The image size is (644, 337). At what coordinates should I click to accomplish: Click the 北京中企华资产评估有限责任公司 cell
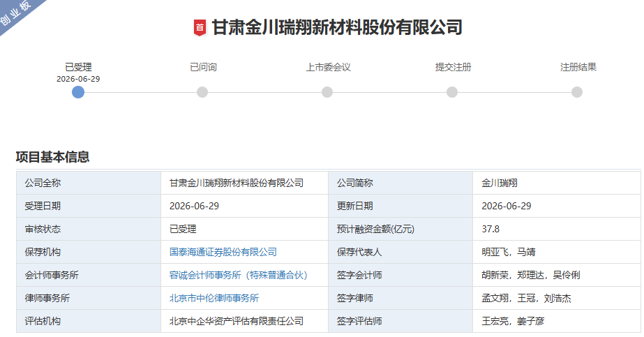pos(244,321)
